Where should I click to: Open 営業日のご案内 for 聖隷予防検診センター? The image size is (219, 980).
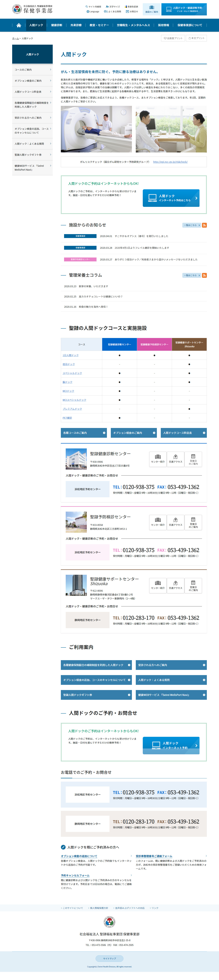coord(193,522)
